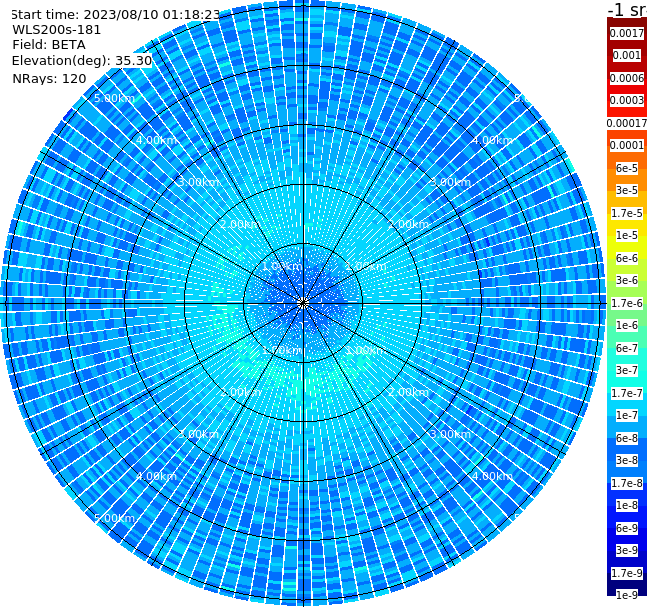Select the upper-left 3.00km range label
The image size is (647, 607).
click(x=198, y=182)
